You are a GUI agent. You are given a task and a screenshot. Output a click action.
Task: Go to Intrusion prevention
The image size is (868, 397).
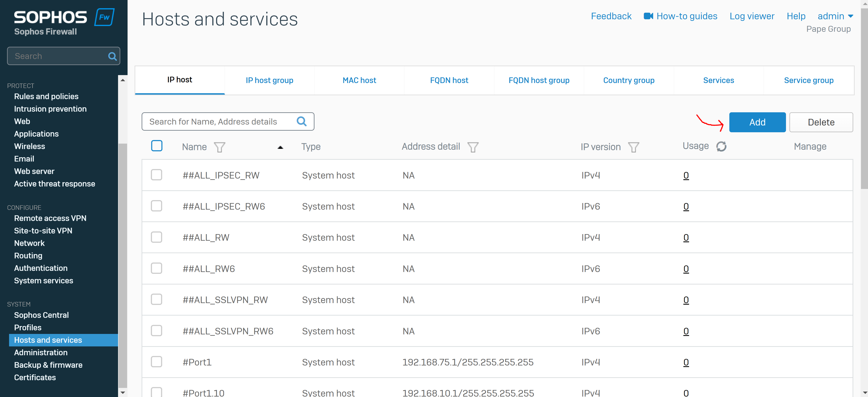coord(50,109)
